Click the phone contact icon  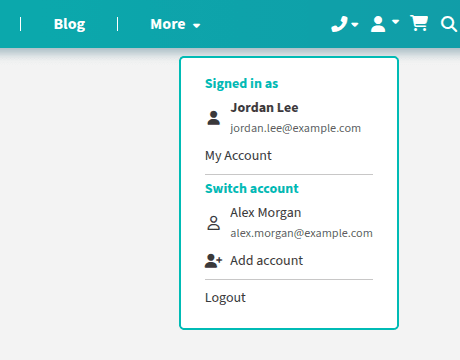[339, 24]
